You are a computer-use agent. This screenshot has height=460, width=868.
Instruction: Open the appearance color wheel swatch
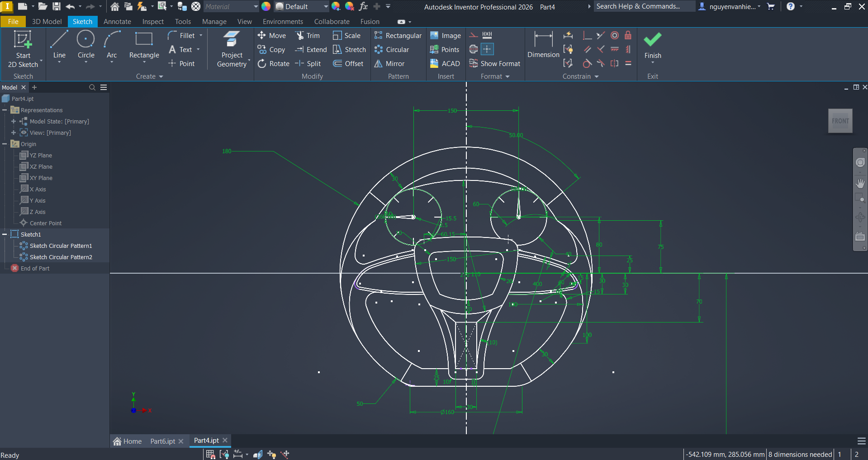coord(266,6)
